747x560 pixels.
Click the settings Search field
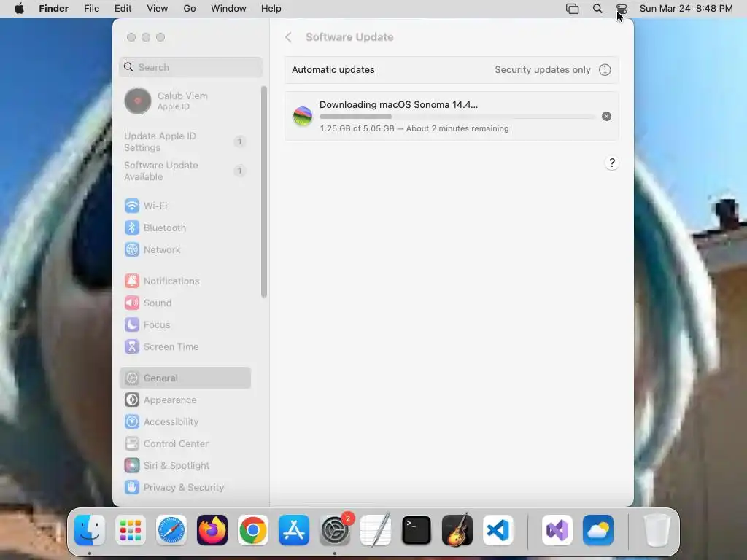point(190,67)
